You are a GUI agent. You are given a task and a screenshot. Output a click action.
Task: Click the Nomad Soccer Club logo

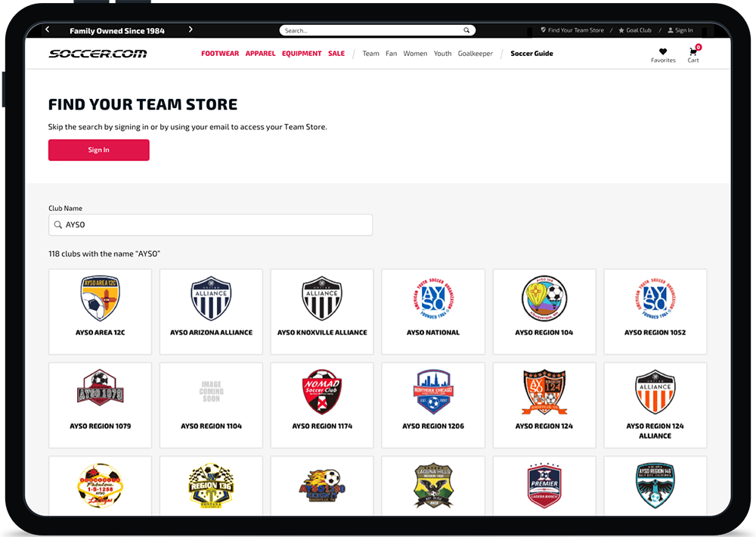322,392
